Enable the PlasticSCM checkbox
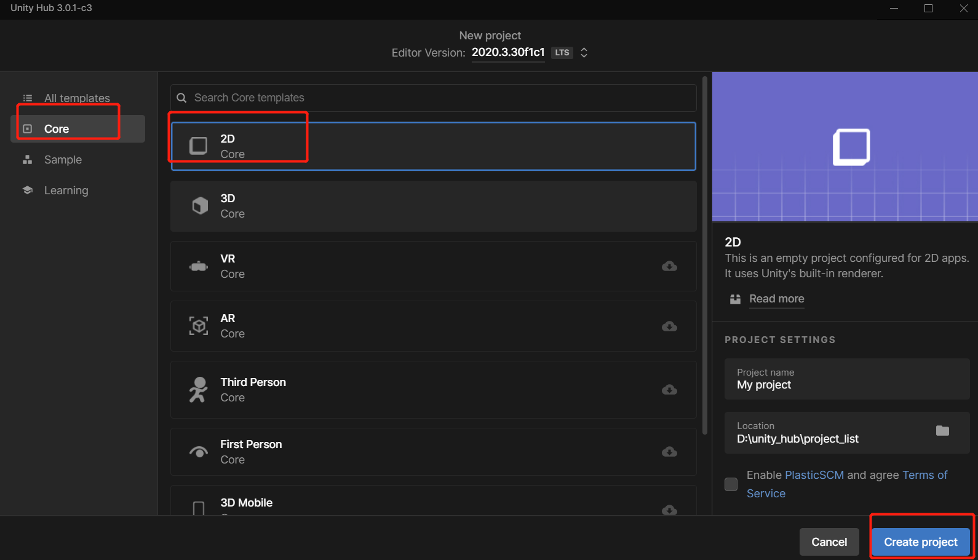This screenshot has width=978, height=560. pos(731,484)
